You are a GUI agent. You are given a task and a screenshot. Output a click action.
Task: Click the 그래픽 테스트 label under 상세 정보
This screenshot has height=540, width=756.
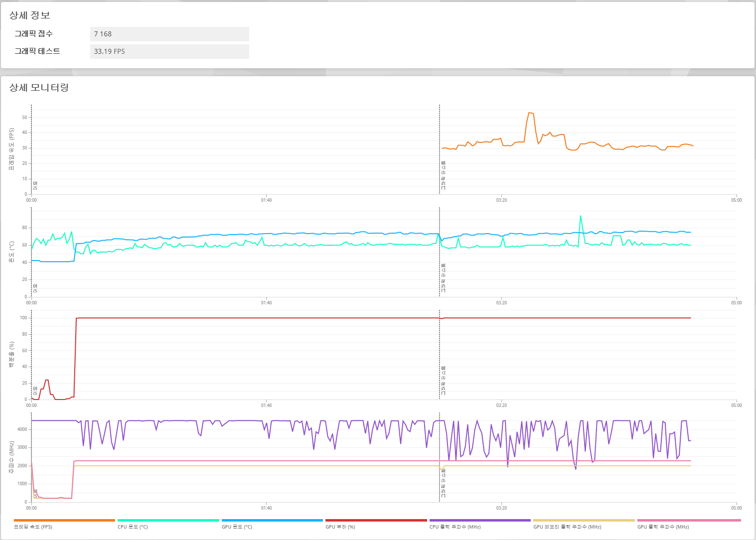click(37, 51)
